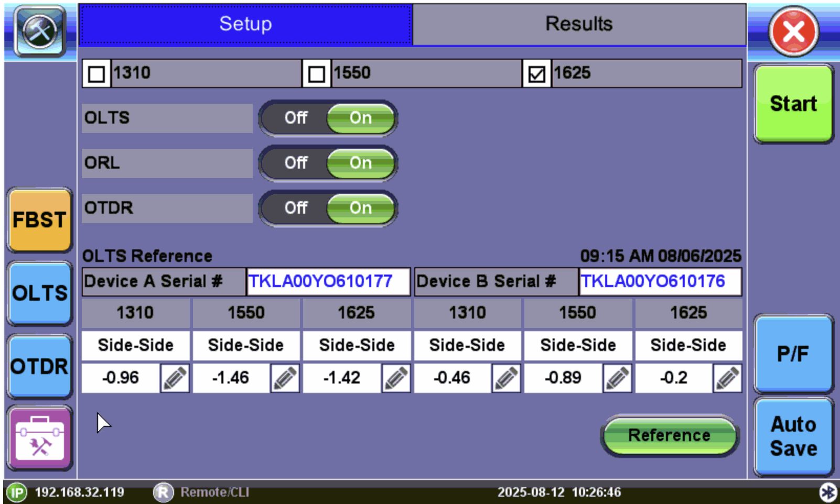Edit Device A 1625 reference value pencil
This screenshot has height=504, width=840.
(396, 378)
